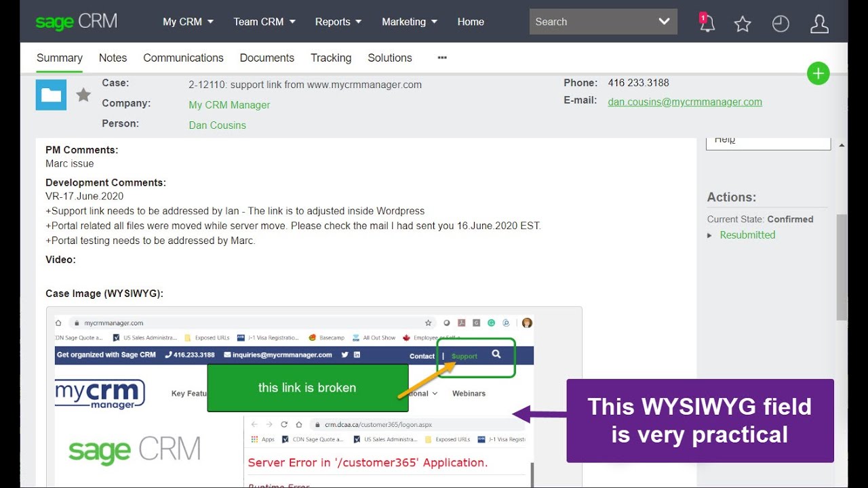This screenshot has width=868, height=488.
Task: Switch to the Documents tab
Action: click(267, 58)
